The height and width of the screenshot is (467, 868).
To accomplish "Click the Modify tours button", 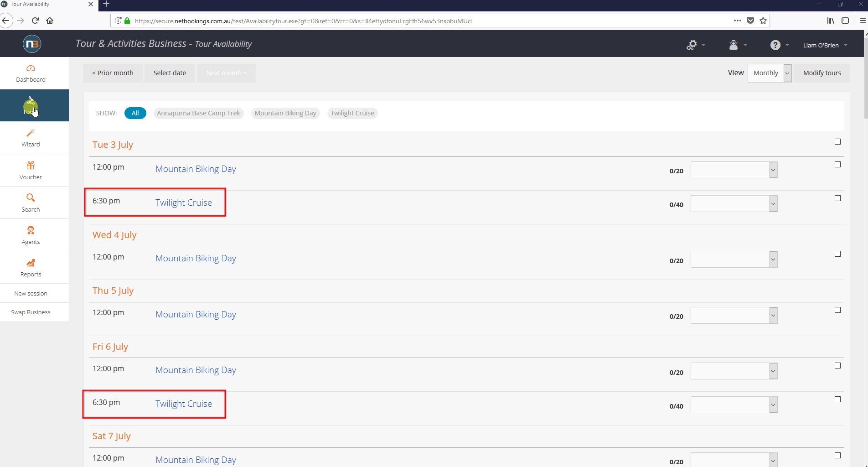I will (x=822, y=73).
